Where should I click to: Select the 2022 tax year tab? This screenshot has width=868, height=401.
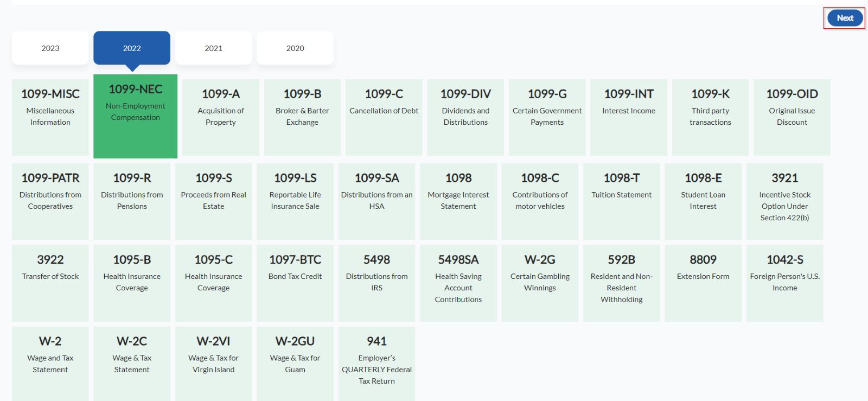[x=132, y=48]
